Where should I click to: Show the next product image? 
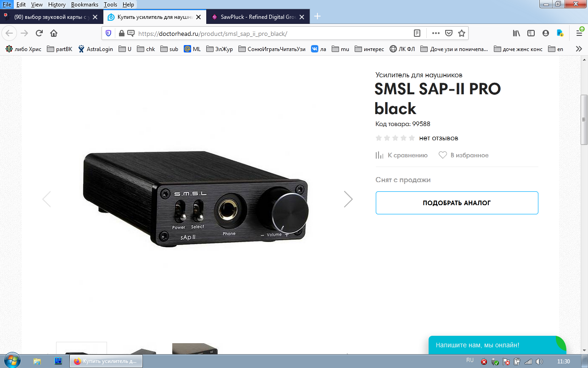348,199
